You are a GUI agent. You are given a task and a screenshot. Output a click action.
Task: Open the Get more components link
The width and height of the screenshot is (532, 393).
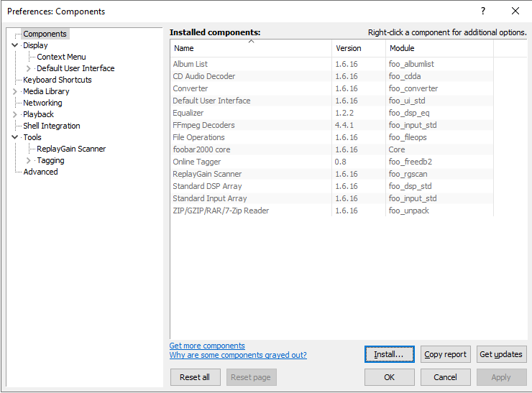[207, 346]
